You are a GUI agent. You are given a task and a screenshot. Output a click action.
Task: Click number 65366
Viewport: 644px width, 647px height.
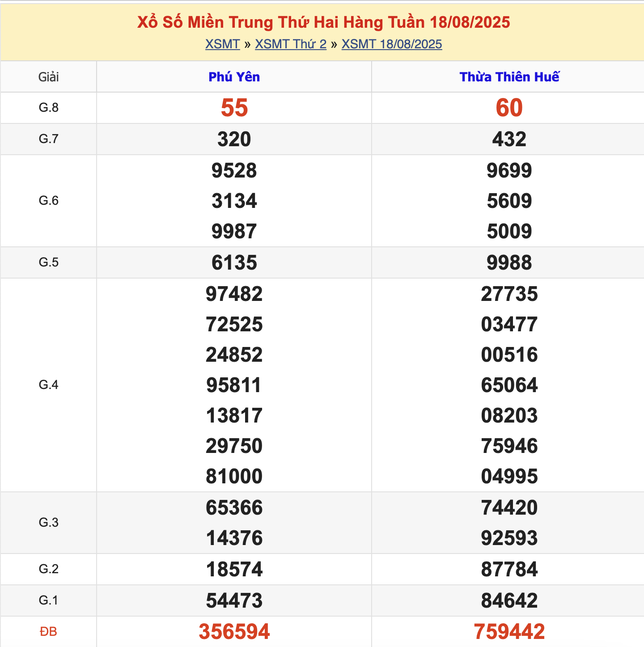[x=234, y=507]
